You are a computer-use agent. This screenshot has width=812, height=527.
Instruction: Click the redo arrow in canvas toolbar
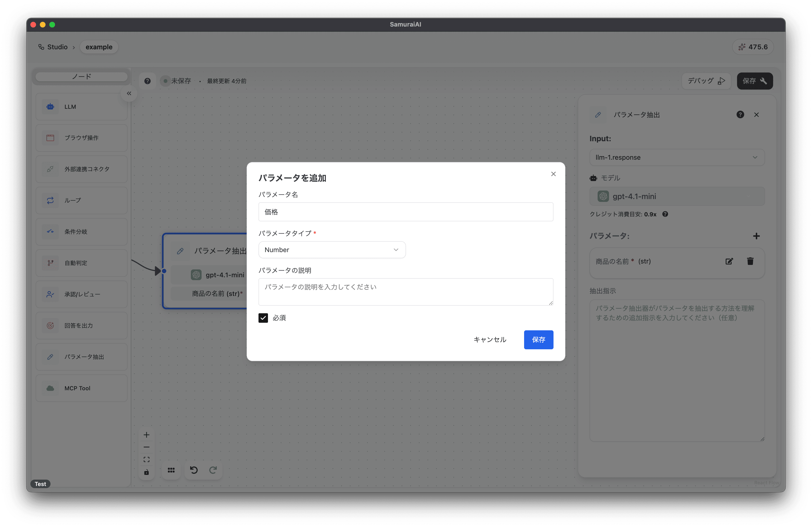click(213, 470)
